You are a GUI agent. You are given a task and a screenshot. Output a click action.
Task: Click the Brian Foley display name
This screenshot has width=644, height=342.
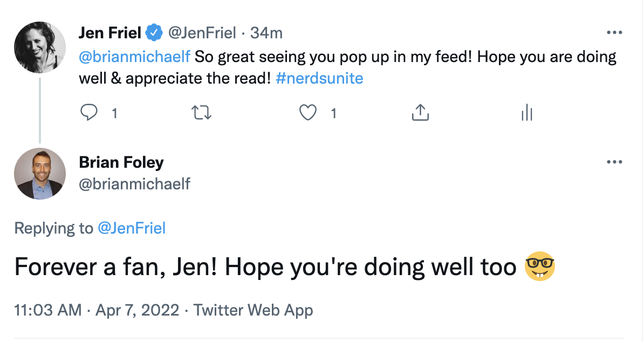point(121,162)
